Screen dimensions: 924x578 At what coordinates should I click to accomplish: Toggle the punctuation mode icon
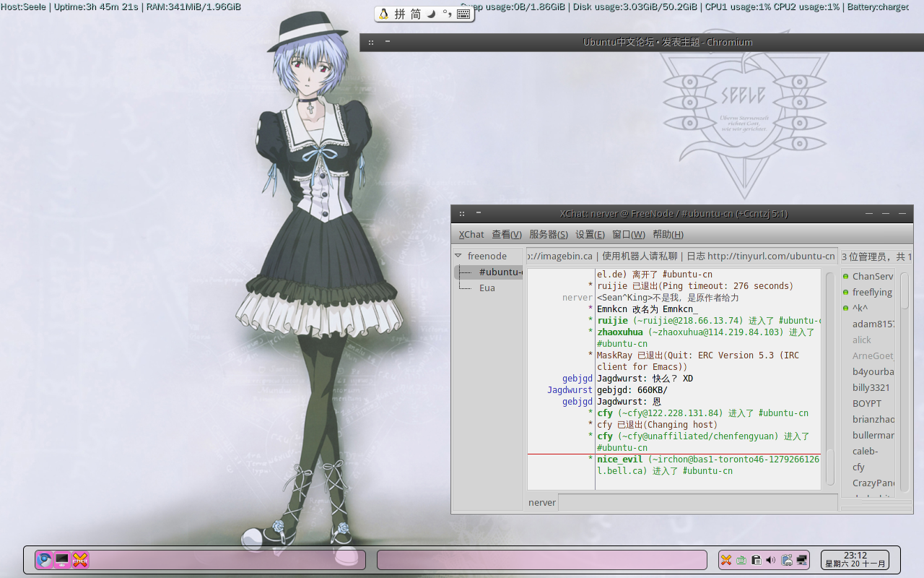447,14
